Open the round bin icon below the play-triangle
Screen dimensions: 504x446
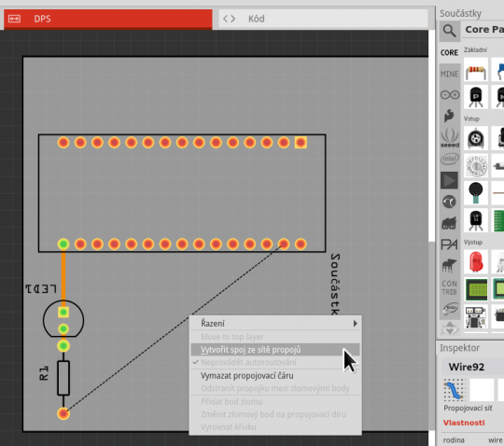click(x=449, y=202)
